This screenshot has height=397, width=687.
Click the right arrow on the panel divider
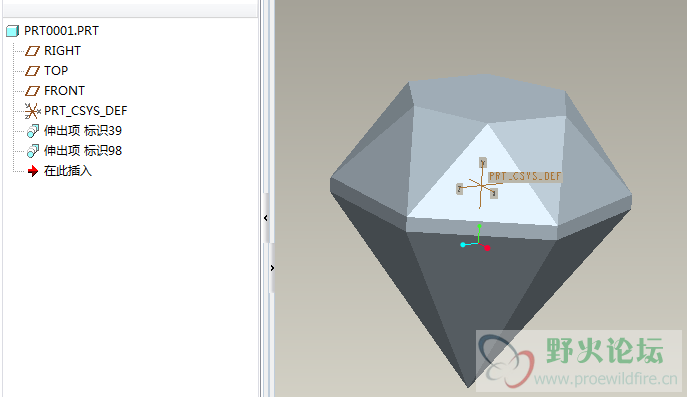tap(272, 268)
